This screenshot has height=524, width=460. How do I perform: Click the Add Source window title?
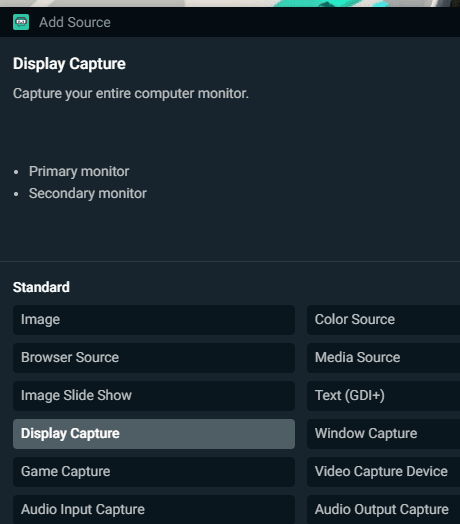point(75,22)
